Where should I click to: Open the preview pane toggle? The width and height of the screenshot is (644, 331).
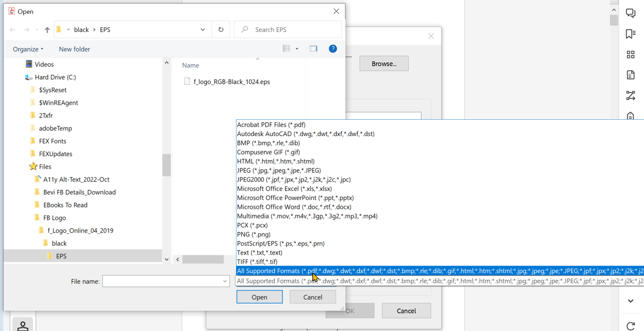[313, 48]
